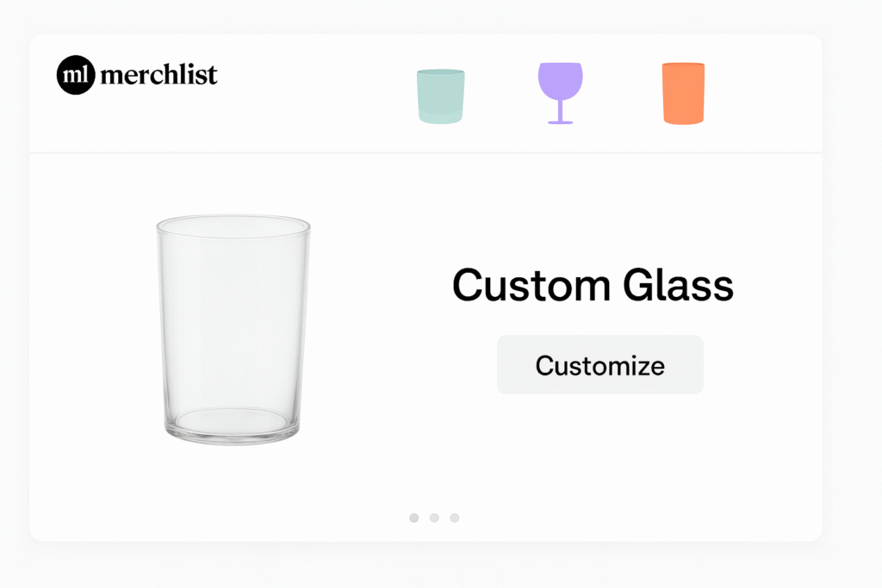Viewport: 882px width, 588px height.
Task: Switch to the third carousel dot
Action: (455, 517)
